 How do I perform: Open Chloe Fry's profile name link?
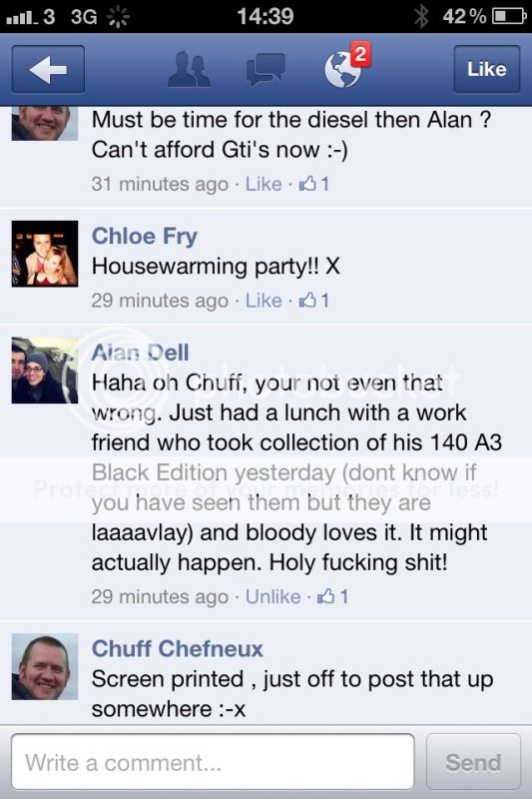(144, 236)
